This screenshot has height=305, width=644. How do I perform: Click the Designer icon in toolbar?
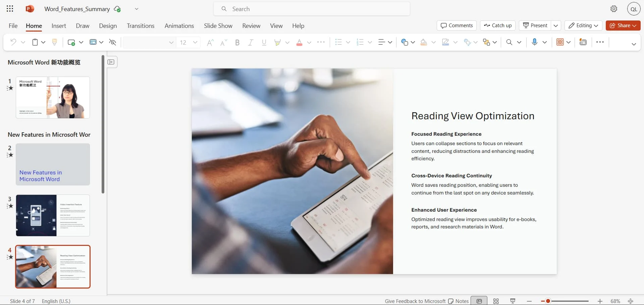pos(560,42)
